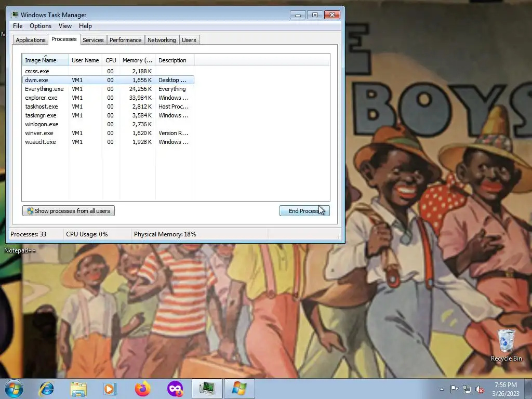Sort by User Name column header
Screen dimensions: 532x399
tap(85, 60)
